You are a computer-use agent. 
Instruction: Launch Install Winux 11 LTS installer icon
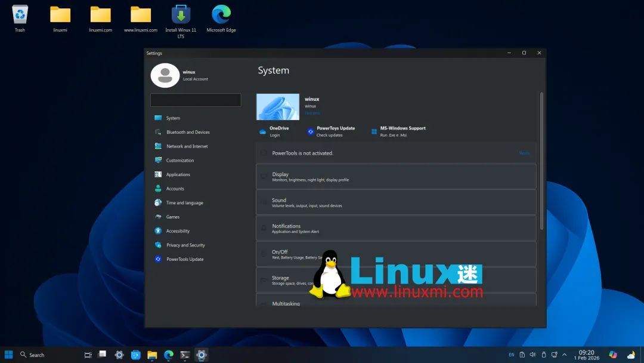(x=181, y=21)
